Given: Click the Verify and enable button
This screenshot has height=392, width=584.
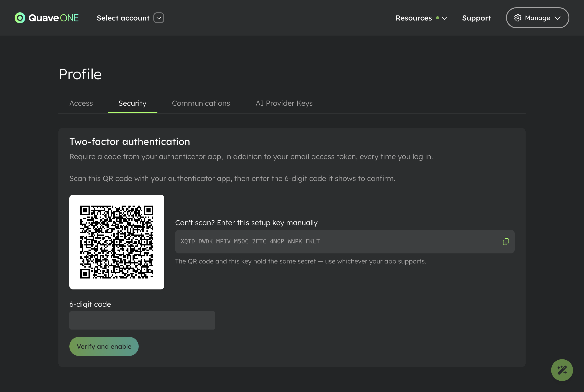Looking at the screenshot, I should tap(104, 346).
